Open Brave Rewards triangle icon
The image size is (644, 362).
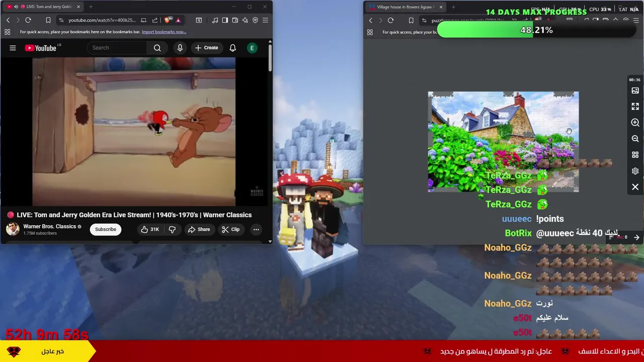[x=178, y=20]
